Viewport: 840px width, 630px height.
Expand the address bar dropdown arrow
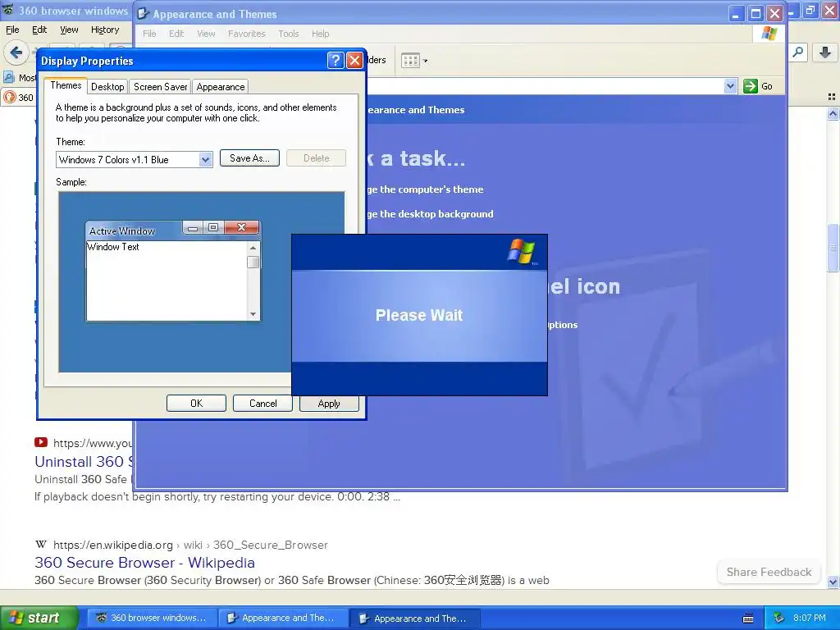point(730,85)
